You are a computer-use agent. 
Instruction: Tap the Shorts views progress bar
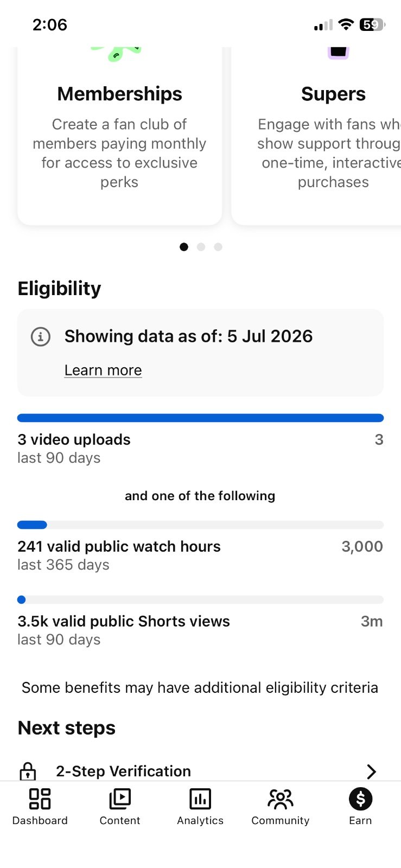pos(200,599)
